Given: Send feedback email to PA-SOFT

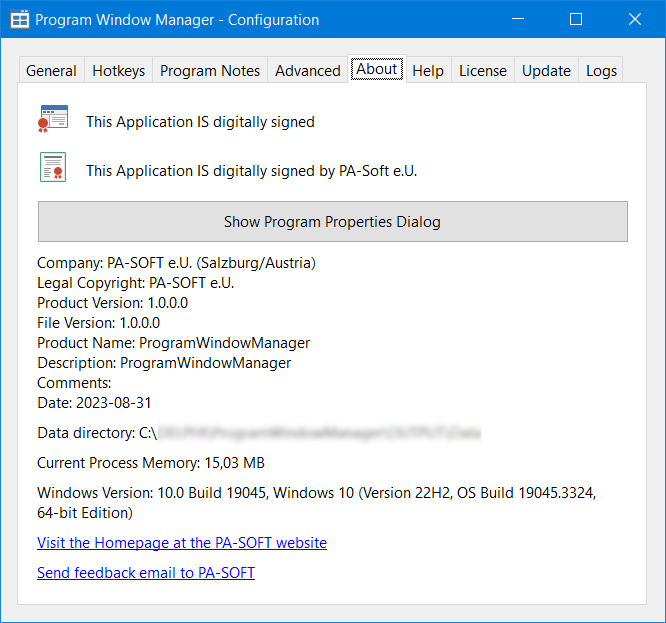Looking at the screenshot, I should click(x=146, y=573).
